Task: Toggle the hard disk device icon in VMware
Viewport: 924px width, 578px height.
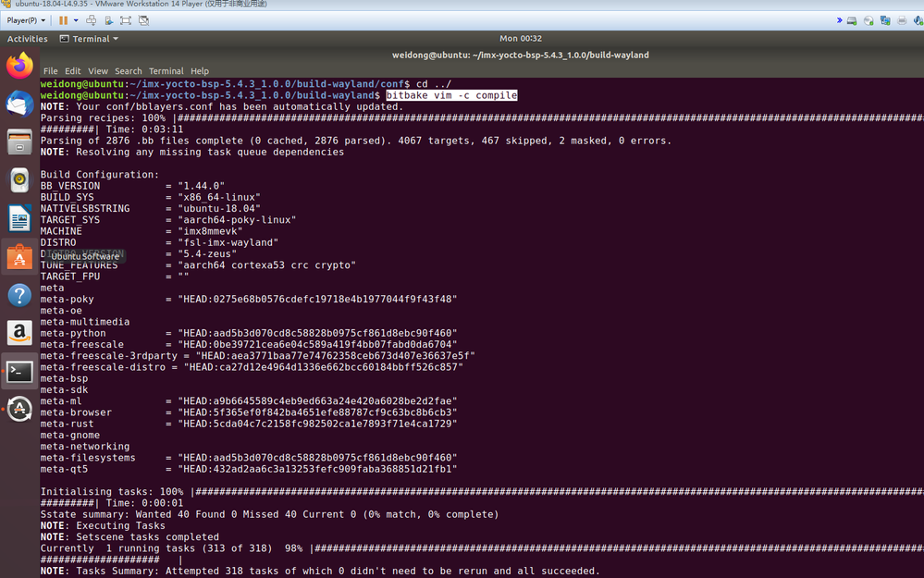Action: click(852, 20)
